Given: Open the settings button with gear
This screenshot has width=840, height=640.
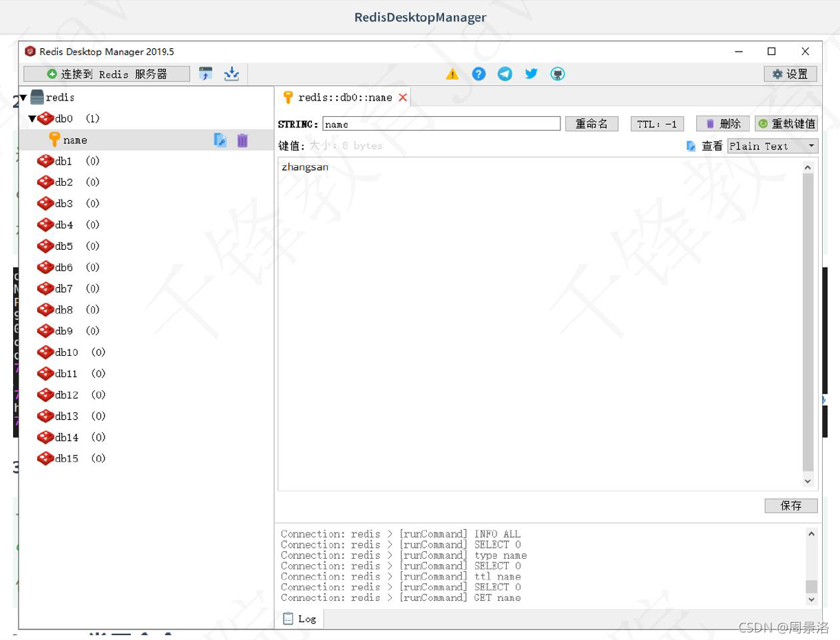Looking at the screenshot, I should (x=790, y=74).
